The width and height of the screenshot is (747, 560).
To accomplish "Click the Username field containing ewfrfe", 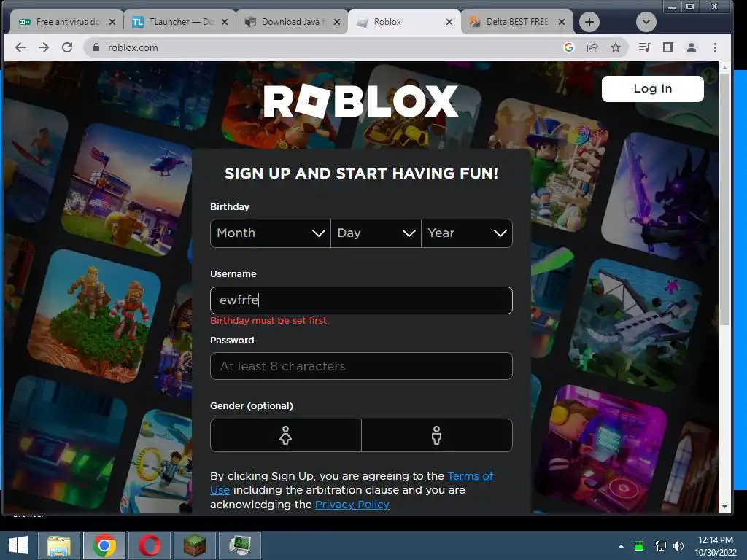I will coord(361,300).
